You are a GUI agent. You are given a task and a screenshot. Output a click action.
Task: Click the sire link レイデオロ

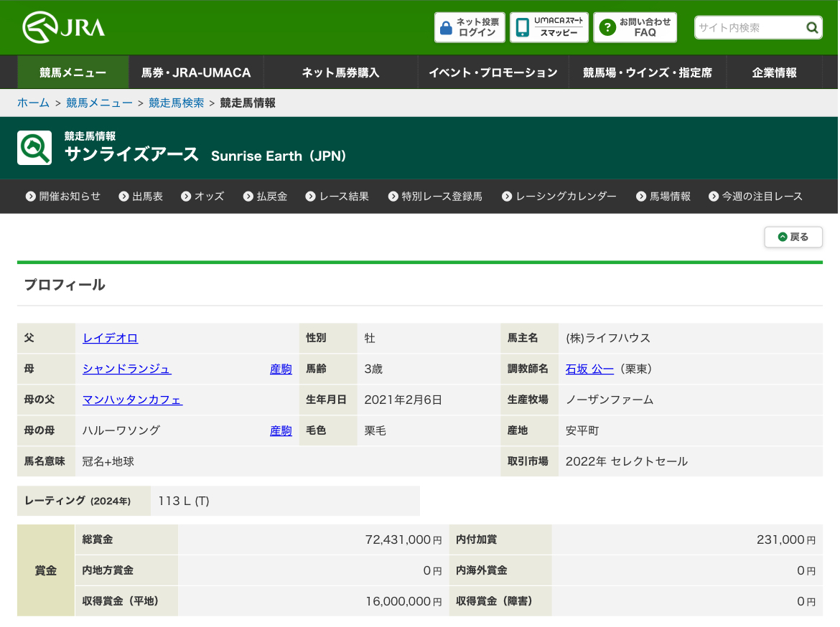click(x=110, y=338)
